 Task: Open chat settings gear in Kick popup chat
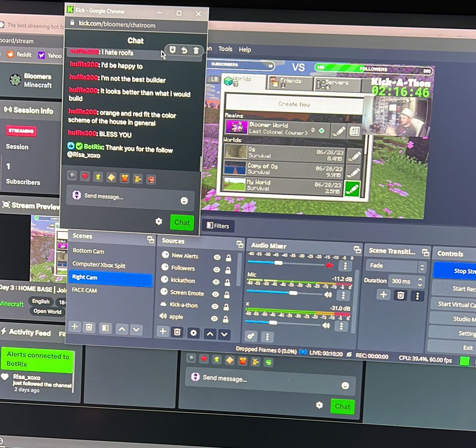(x=159, y=222)
